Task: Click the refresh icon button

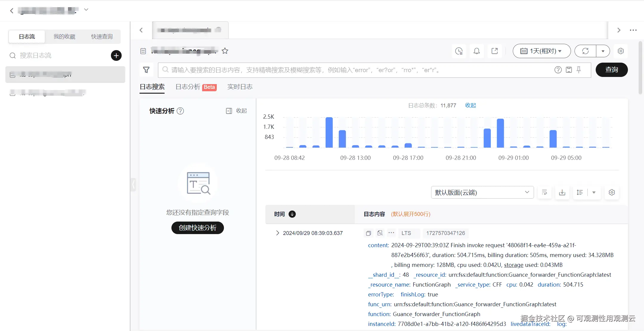Action: pyautogui.click(x=585, y=51)
